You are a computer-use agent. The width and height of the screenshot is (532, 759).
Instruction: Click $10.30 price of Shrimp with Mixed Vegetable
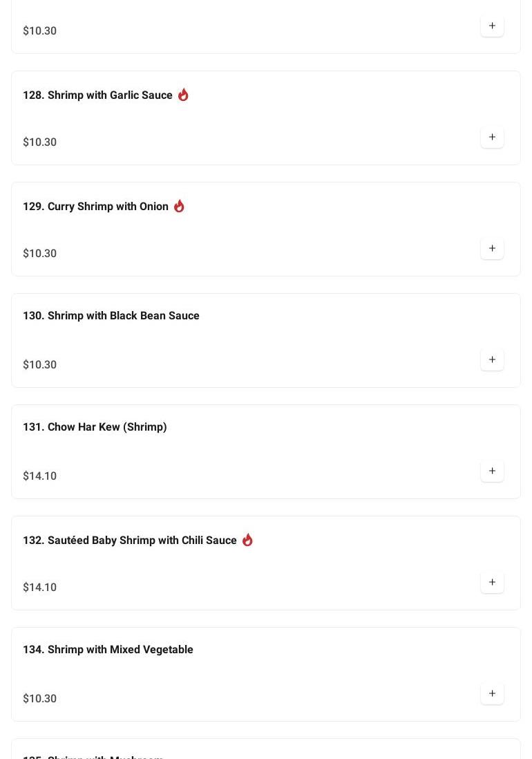[40, 699]
